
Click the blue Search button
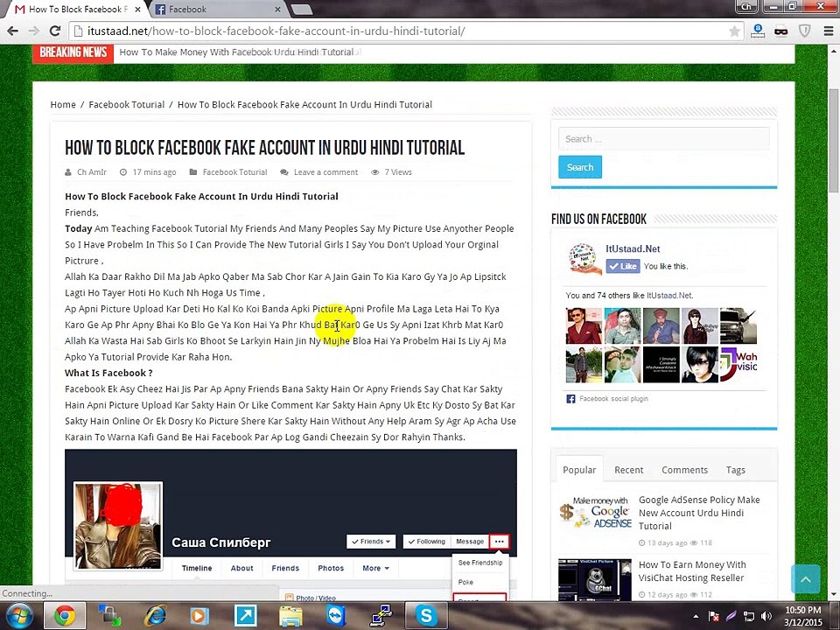[x=579, y=167]
